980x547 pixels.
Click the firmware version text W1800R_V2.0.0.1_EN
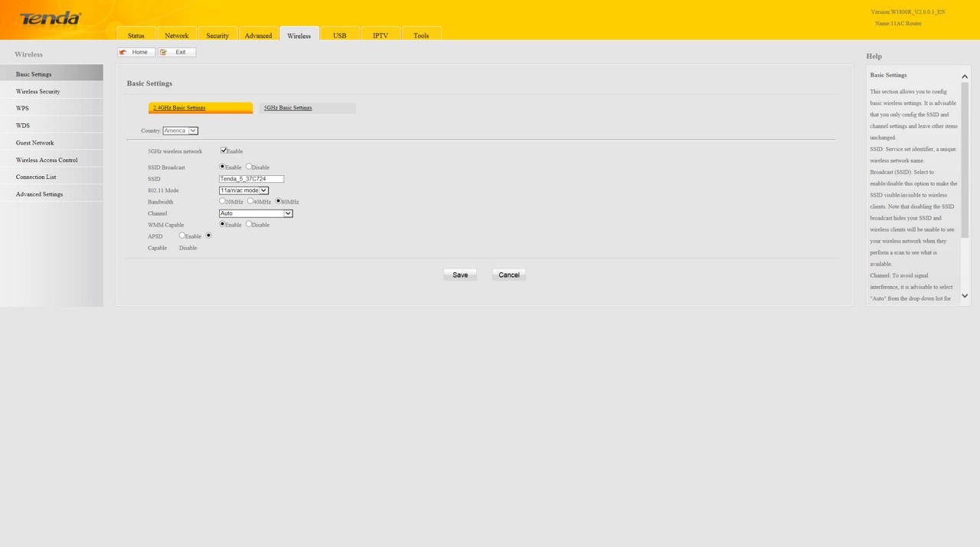(x=918, y=12)
